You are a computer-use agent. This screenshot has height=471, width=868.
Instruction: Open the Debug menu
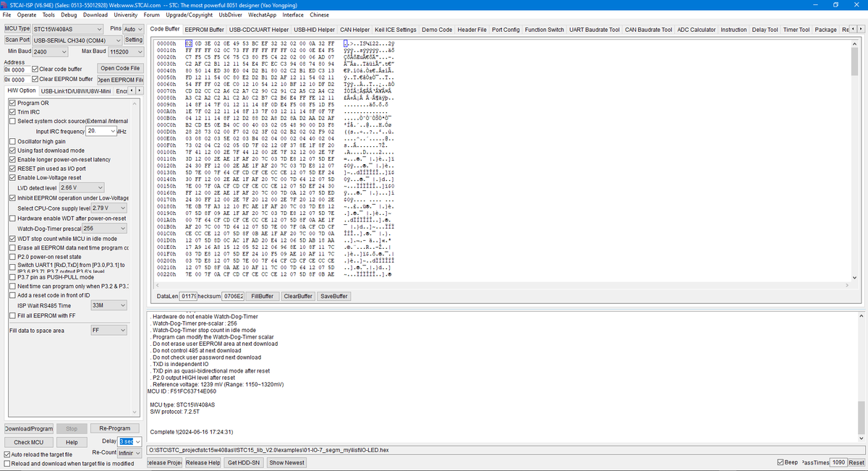[69, 14]
